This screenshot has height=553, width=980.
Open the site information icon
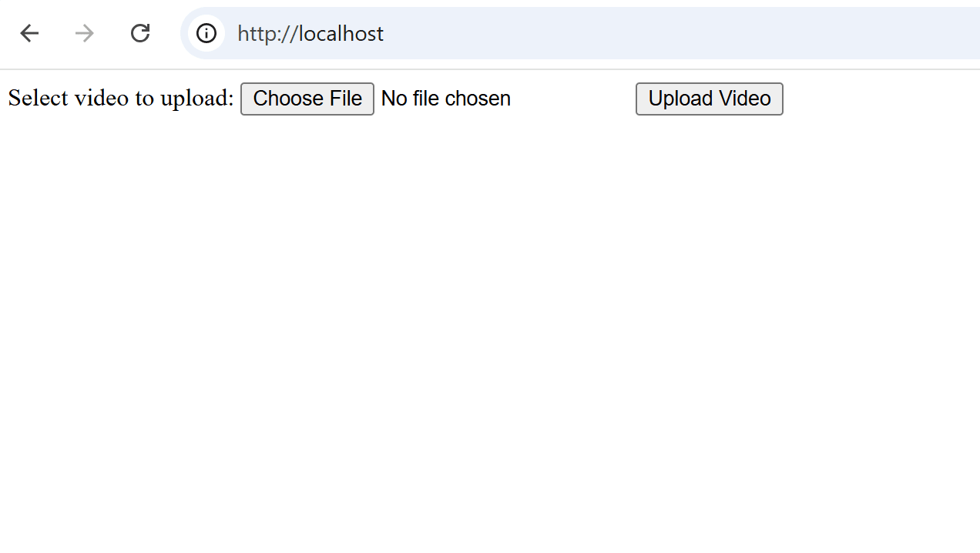click(x=206, y=33)
